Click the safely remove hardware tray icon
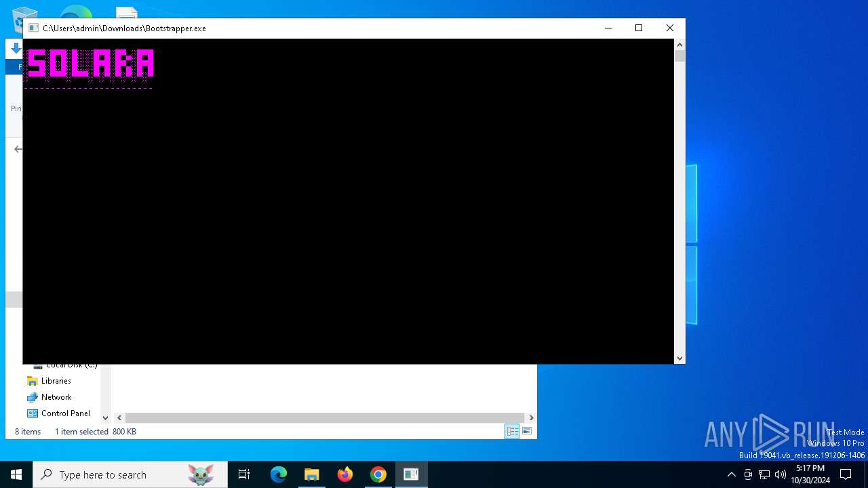The image size is (868, 488). click(x=748, y=474)
